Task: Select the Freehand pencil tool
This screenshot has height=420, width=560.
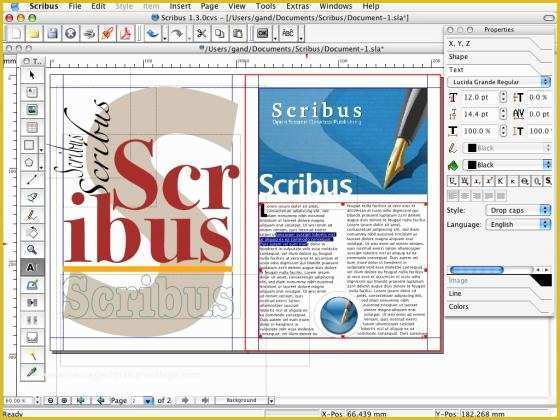Action: point(32,215)
